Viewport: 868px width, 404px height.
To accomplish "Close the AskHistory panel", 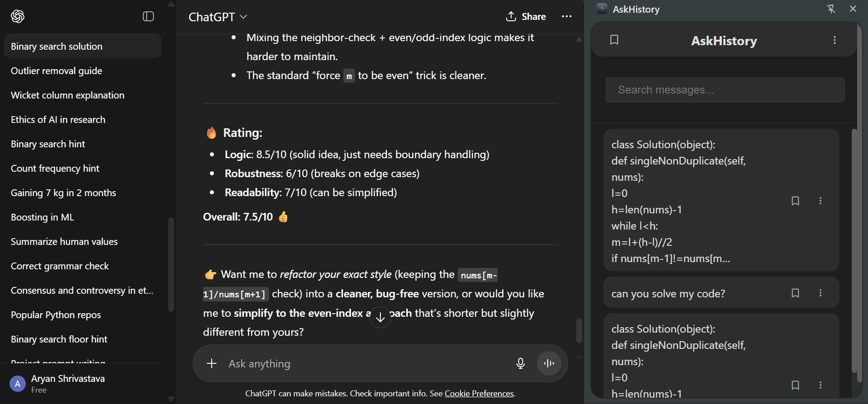I will [853, 9].
